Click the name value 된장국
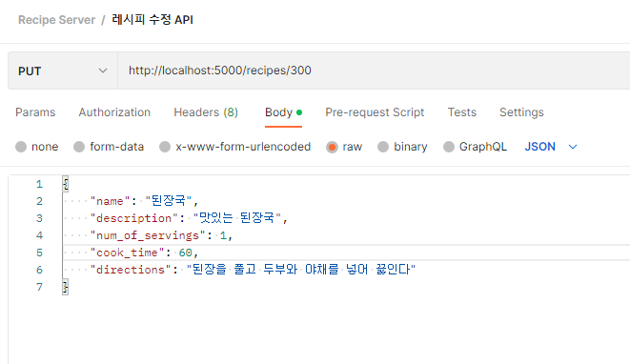 169,200
